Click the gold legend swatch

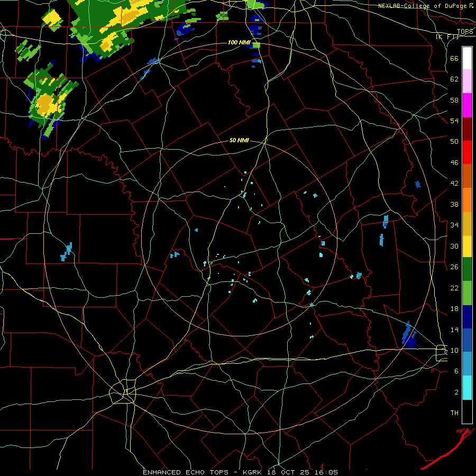pos(467,224)
